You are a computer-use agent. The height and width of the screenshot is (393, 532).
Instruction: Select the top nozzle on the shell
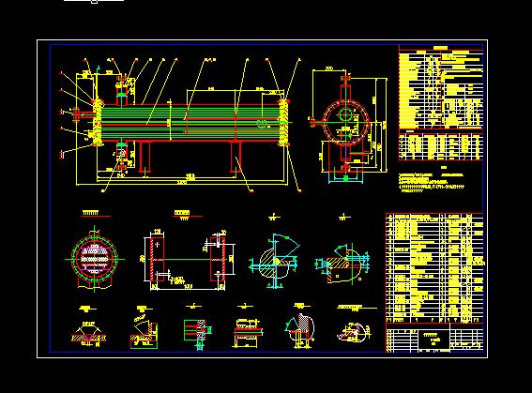point(121,91)
